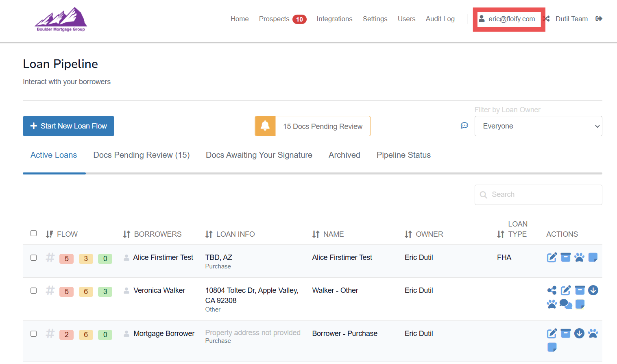The image size is (617, 364).
Task: Tick the select-all checkbox in table header
Action: 34,233
